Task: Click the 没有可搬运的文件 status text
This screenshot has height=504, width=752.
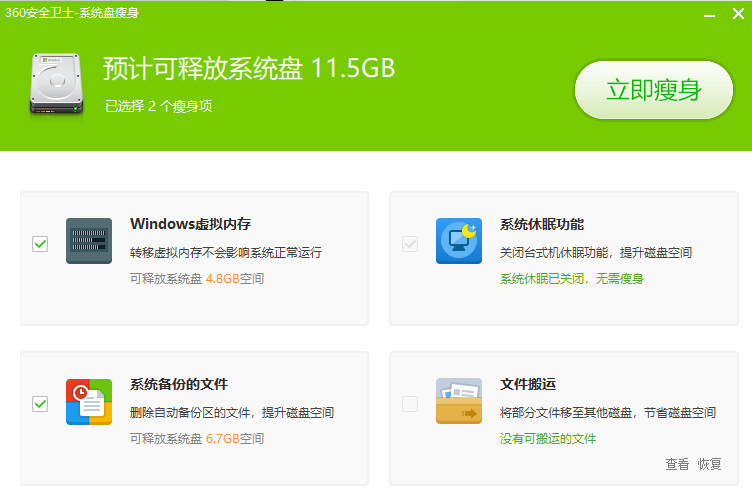Action: coord(548,439)
